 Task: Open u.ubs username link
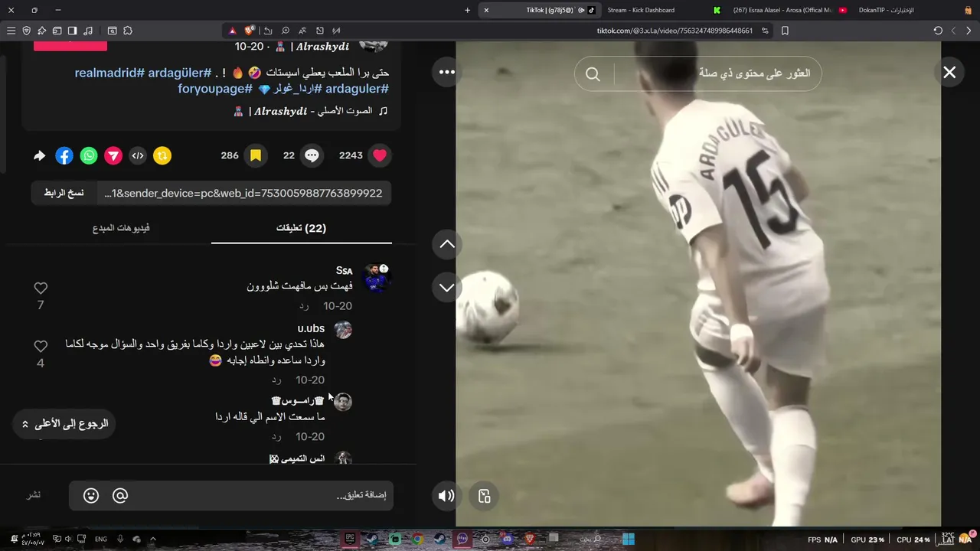pyautogui.click(x=311, y=328)
